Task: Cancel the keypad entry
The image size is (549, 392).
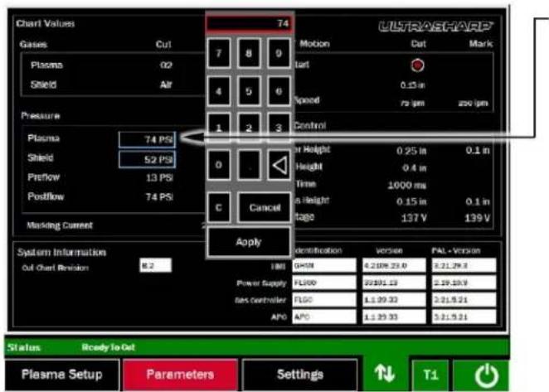Action: pyautogui.click(x=265, y=207)
